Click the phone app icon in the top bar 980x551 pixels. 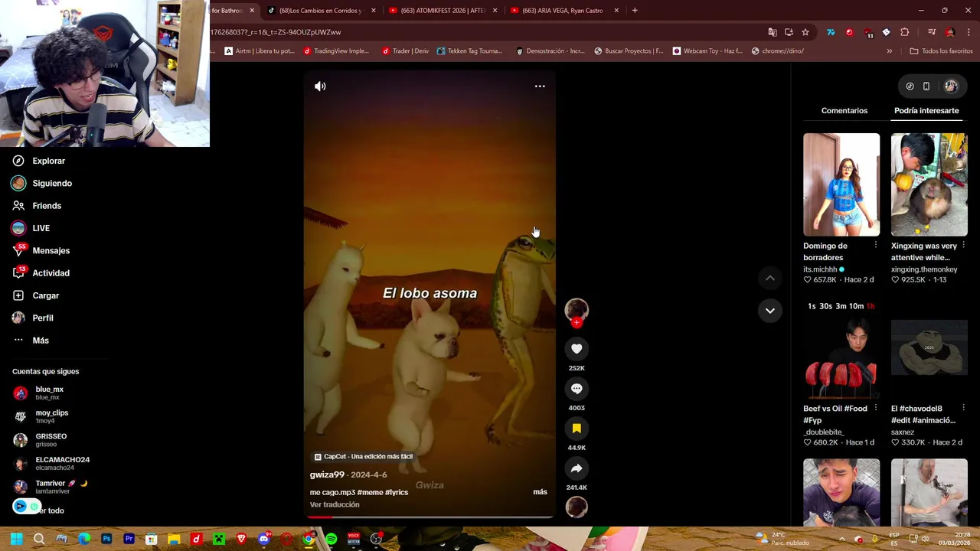point(926,86)
